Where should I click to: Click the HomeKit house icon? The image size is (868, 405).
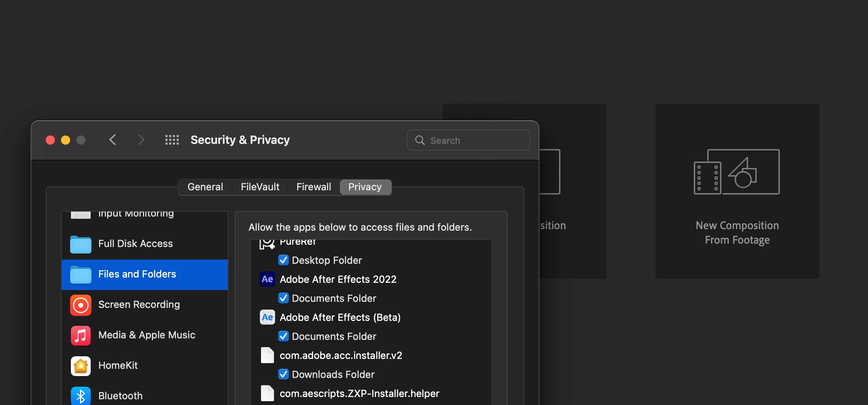(x=81, y=366)
